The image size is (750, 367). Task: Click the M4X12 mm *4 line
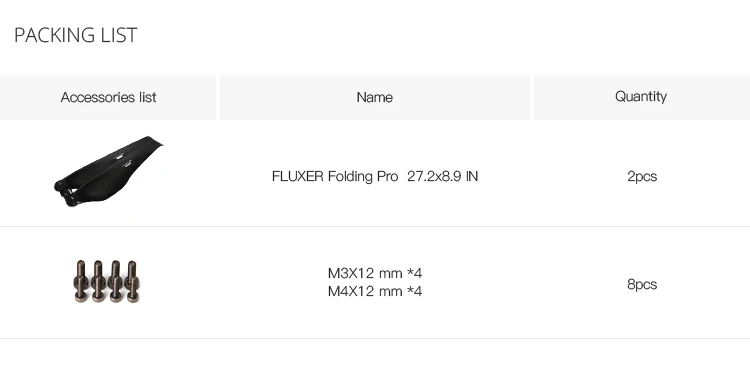coord(375,291)
